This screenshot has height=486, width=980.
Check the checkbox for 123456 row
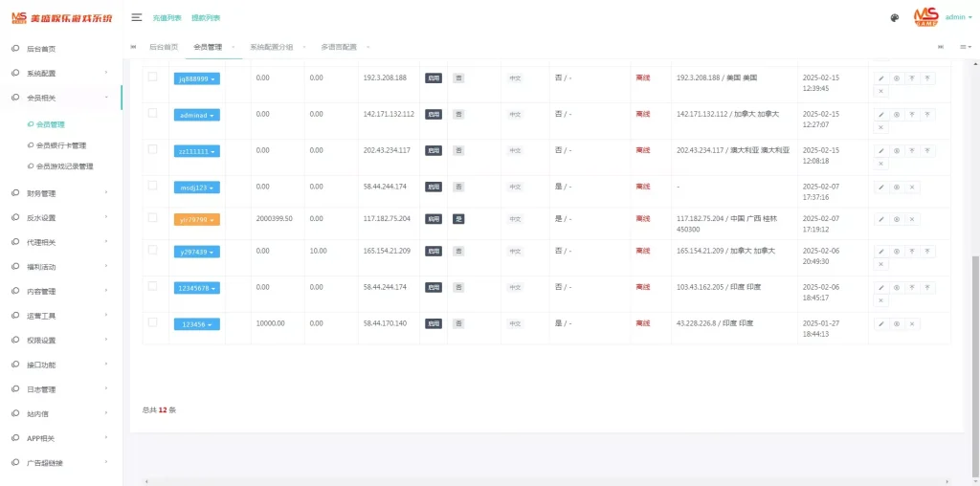[x=152, y=322]
